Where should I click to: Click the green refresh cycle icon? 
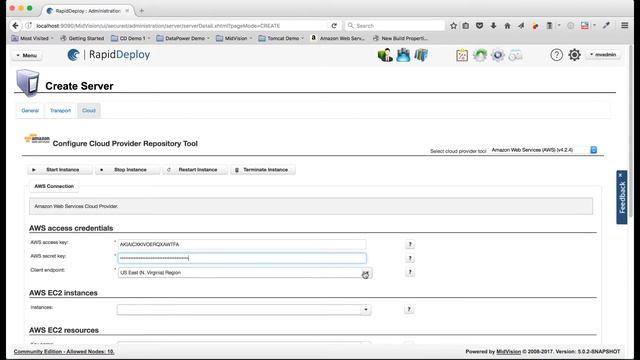pos(480,55)
